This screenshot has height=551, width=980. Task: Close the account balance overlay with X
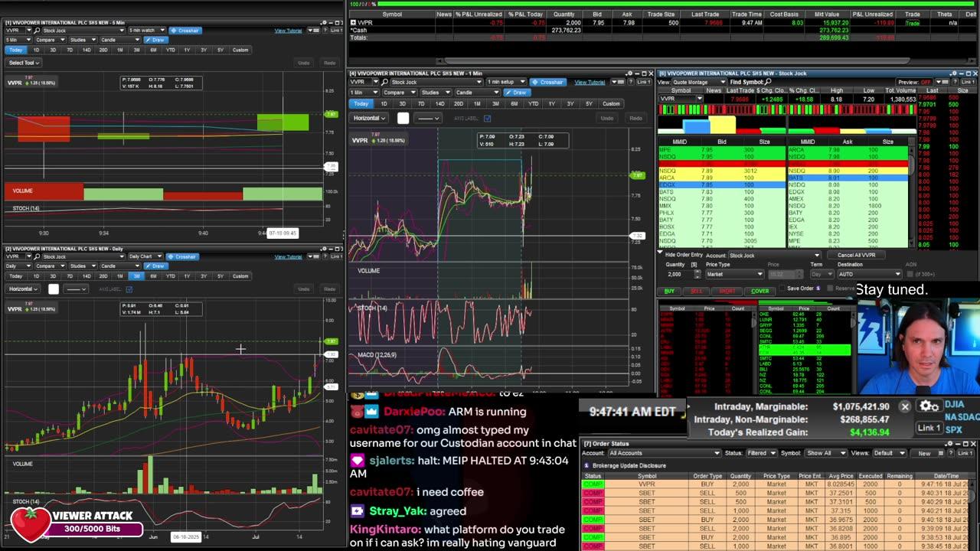point(905,407)
